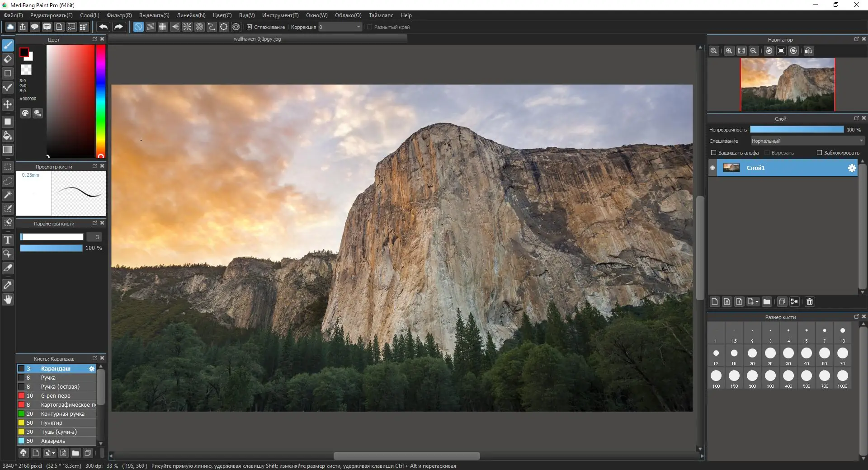Select the Lasso selection tool
Image resolution: width=868 pixels, height=470 pixels.
coord(8,181)
